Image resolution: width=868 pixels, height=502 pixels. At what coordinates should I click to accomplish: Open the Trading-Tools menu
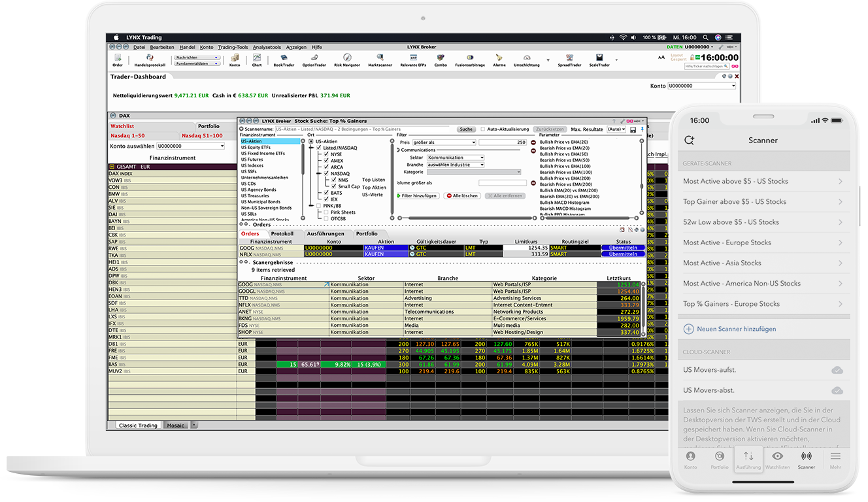tap(233, 47)
